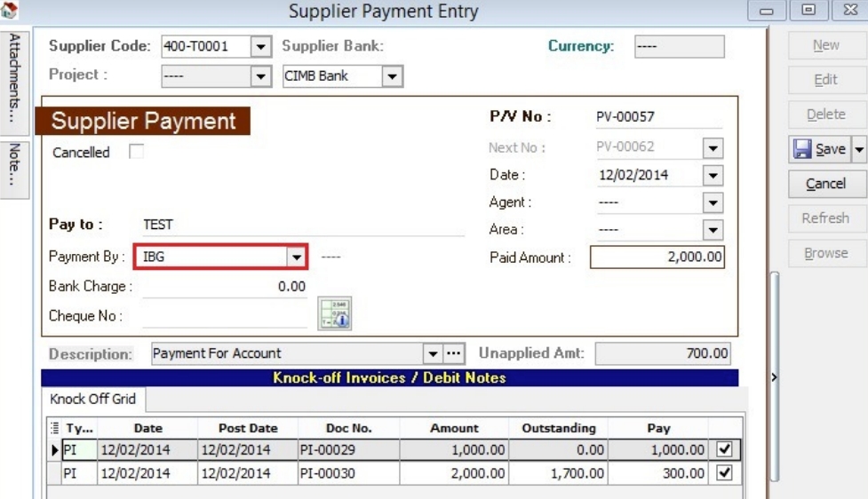Open the Payment By dropdown

coord(297,257)
